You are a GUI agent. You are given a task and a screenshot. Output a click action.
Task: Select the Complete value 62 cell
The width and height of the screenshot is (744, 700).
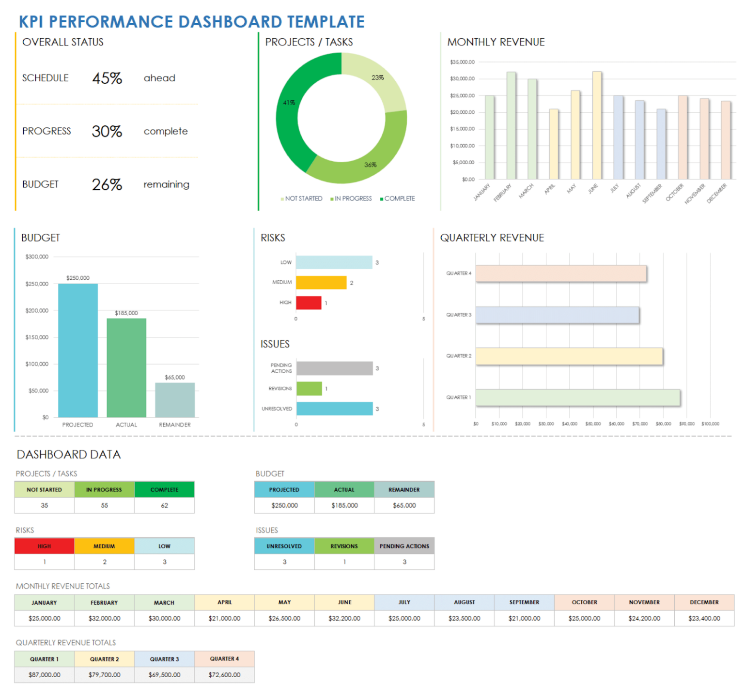point(165,505)
